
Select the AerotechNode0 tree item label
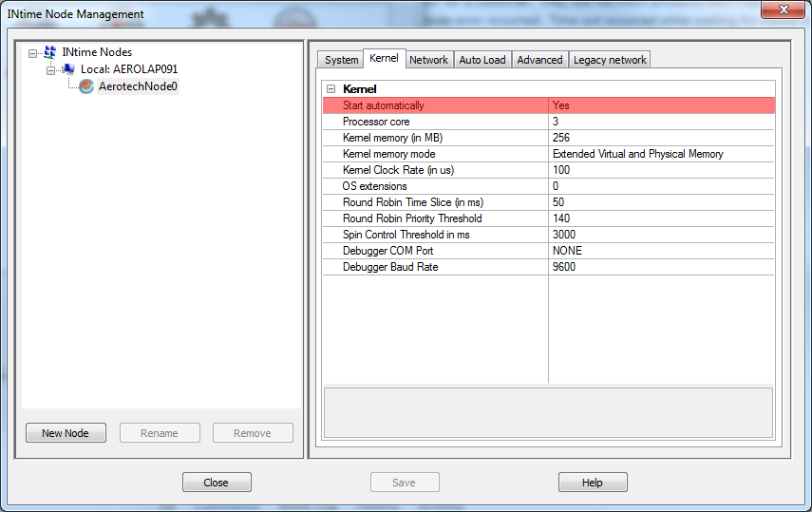pyautogui.click(x=139, y=86)
